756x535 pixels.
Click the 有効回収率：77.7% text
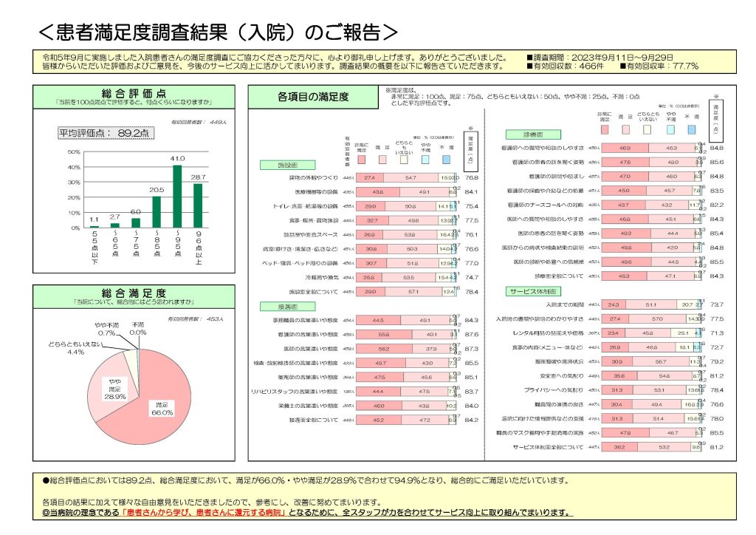click(659, 66)
